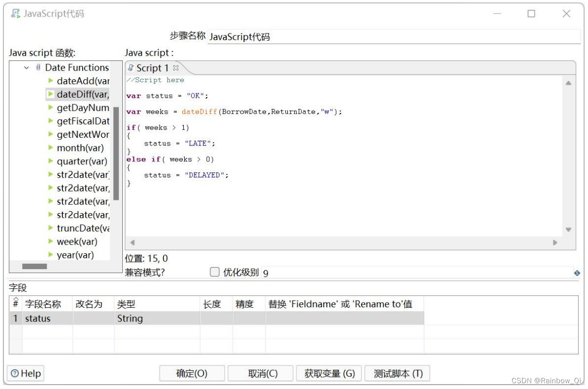Close the Script 1 tab
Viewport: 588px width, 389px height.
coord(176,68)
